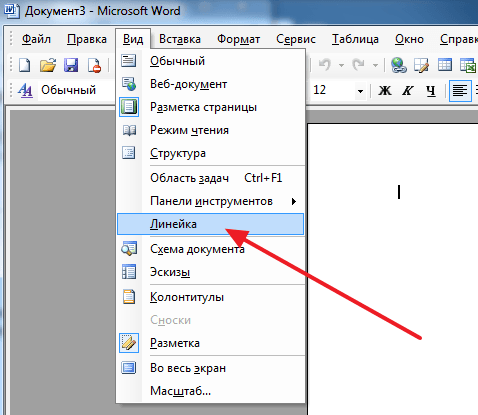Viewport: 478px width, 415px height.
Task: Open the undo history dropdown arrow
Action: [x=341, y=65]
